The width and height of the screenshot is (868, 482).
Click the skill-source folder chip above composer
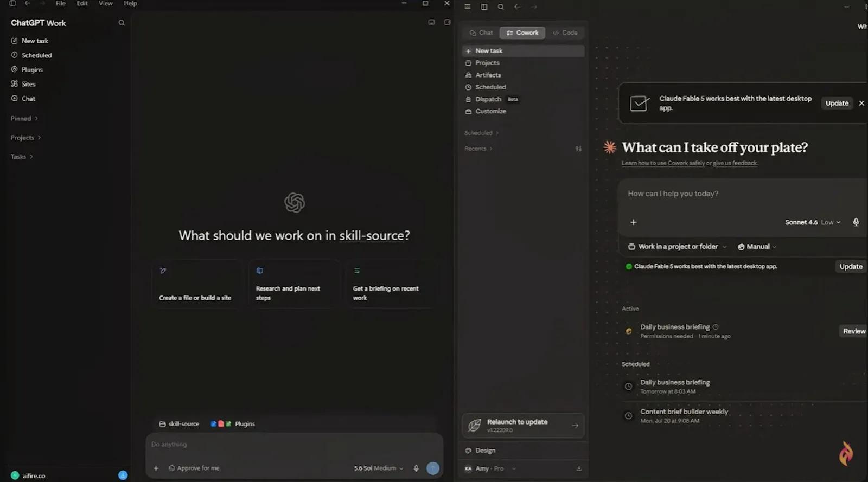pyautogui.click(x=179, y=424)
